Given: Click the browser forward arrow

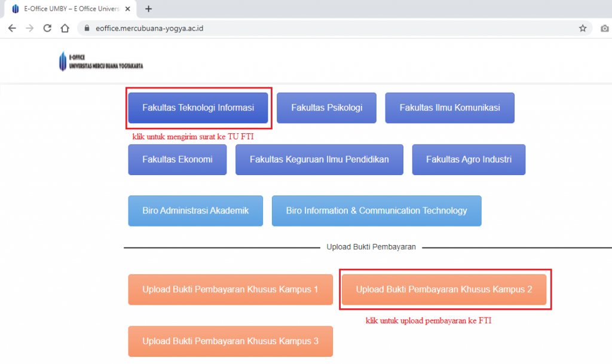Looking at the screenshot, I should tap(29, 27).
